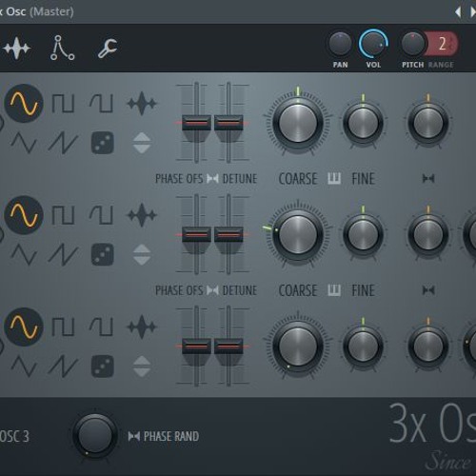Click oscillator 2 detune slider handle
The height and width of the screenshot is (476, 476).
pyautogui.click(x=228, y=234)
